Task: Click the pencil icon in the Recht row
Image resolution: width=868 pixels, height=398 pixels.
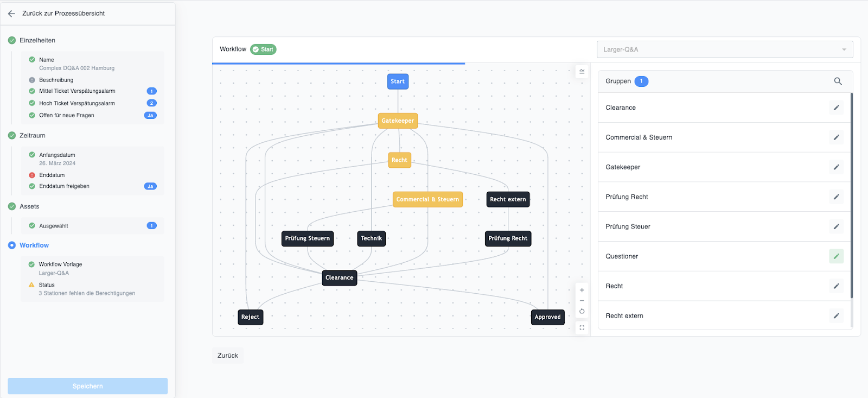Action: click(836, 286)
